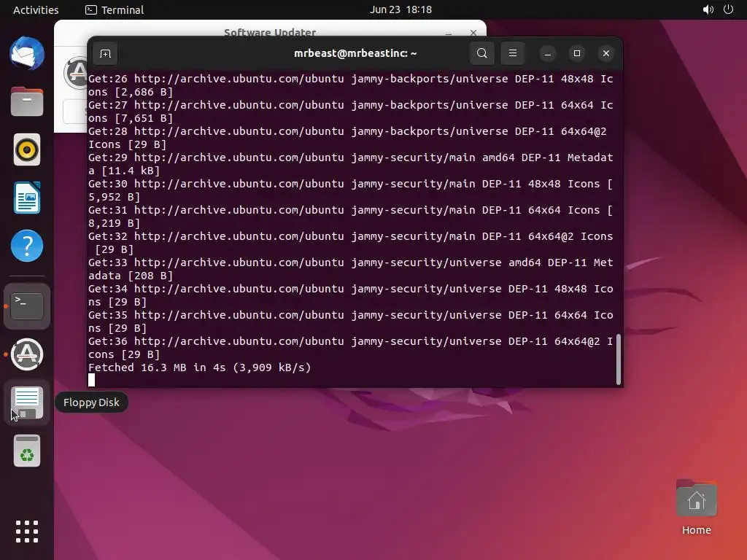Open the terminal hamburger menu
The image size is (747, 560).
coord(513,53)
